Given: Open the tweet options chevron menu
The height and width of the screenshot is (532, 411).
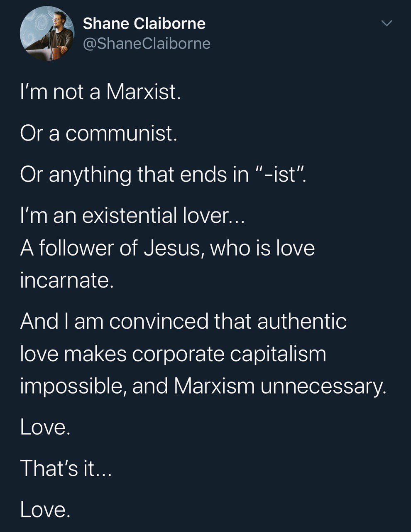Looking at the screenshot, I should (x=387, y=24).
